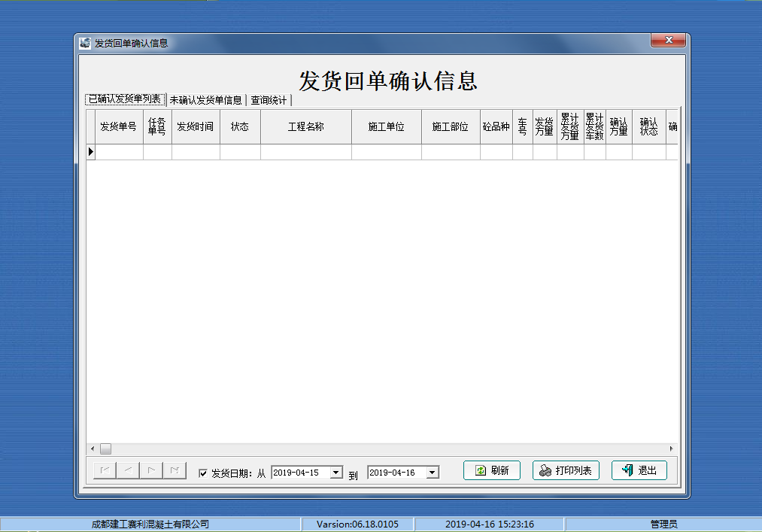The image size is (762, 532).
Task: Click the horizontal scrollbar right arrow
Action: coord(671,448)
